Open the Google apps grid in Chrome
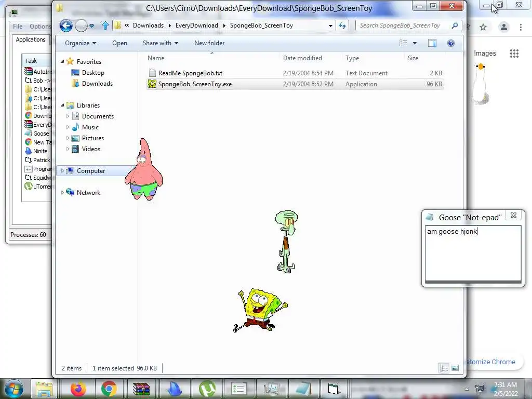The height and width of the screenshot is (399, 532). 514,54
